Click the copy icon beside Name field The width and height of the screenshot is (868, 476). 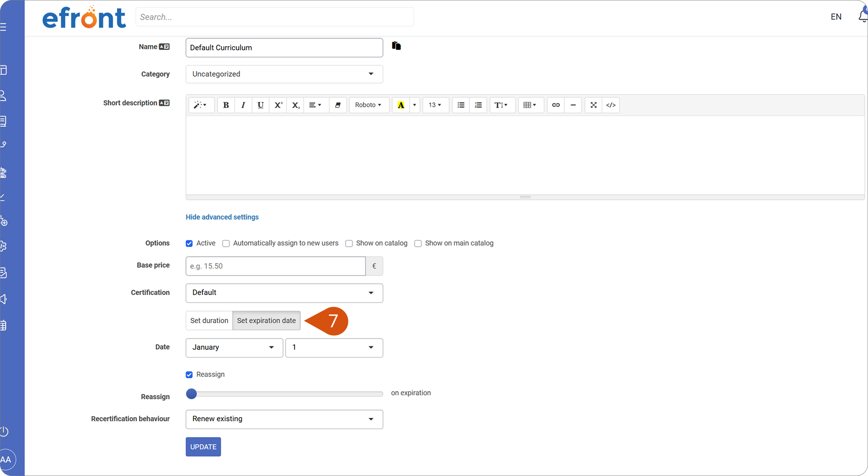pyautogui.click(x=396, y=46)
